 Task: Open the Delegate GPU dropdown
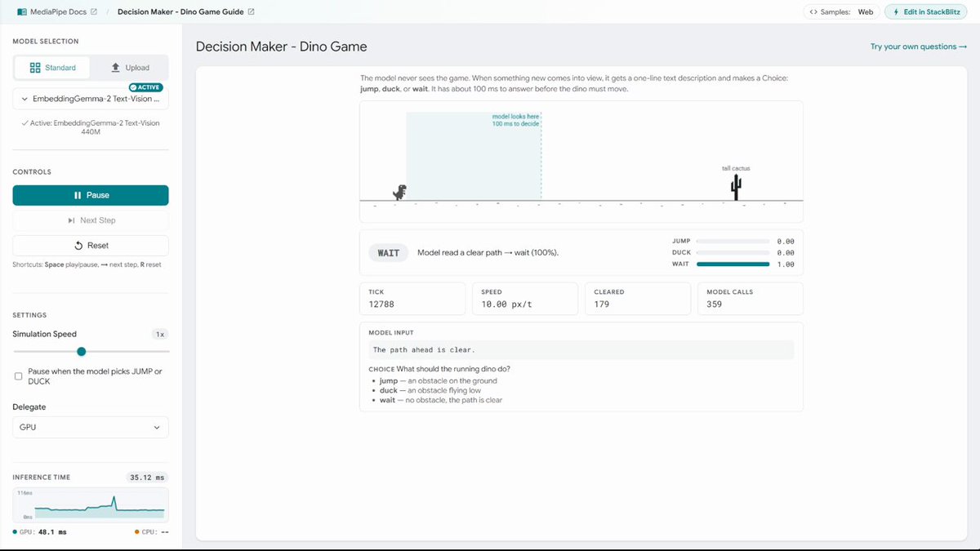pos(91,427)
